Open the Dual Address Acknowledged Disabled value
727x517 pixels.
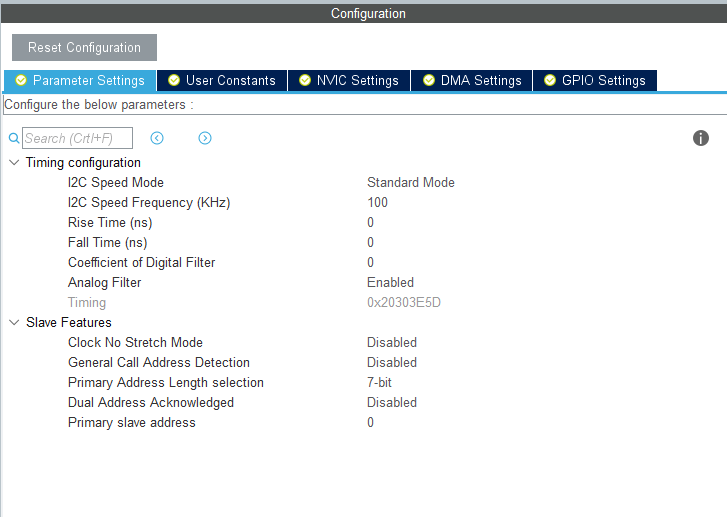pyautogui.click(x=392, y=402)
